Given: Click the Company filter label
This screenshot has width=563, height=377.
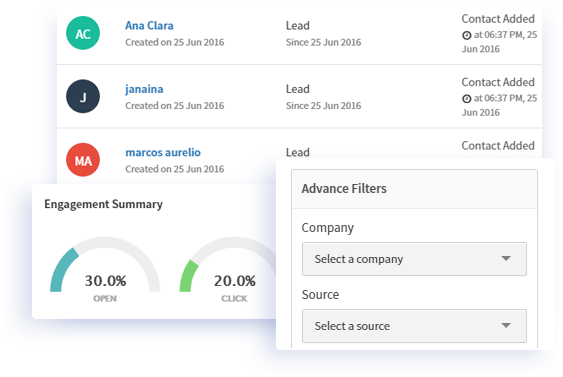Looking at the screenshot, I should point(327,228).
